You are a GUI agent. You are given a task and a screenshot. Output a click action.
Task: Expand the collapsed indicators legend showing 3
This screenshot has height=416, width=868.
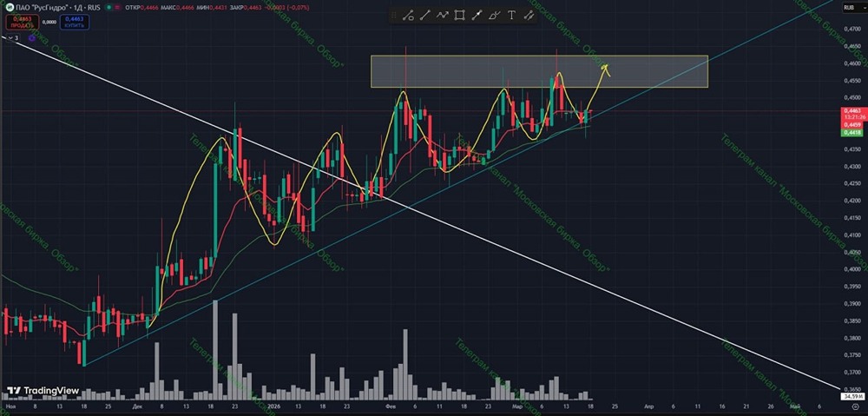coord(13,37)
